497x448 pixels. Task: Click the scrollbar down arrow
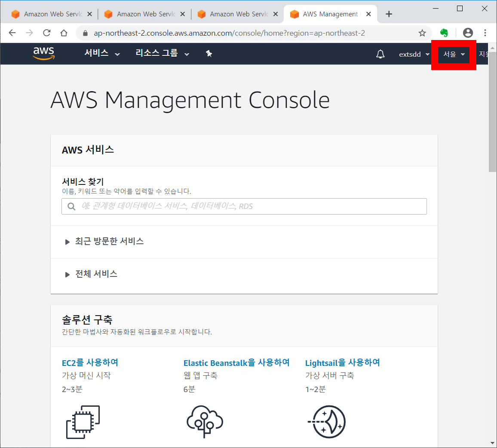point(492,443)
